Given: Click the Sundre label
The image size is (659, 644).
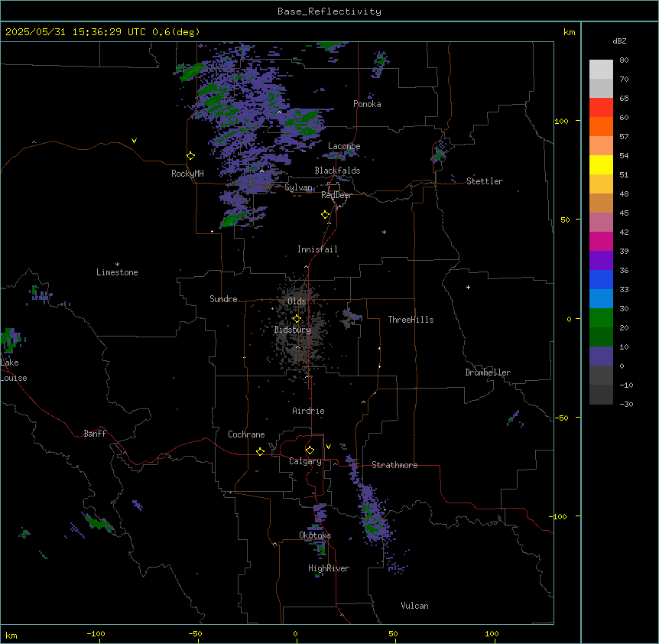Looking at the screenshot, I should 223,299.
